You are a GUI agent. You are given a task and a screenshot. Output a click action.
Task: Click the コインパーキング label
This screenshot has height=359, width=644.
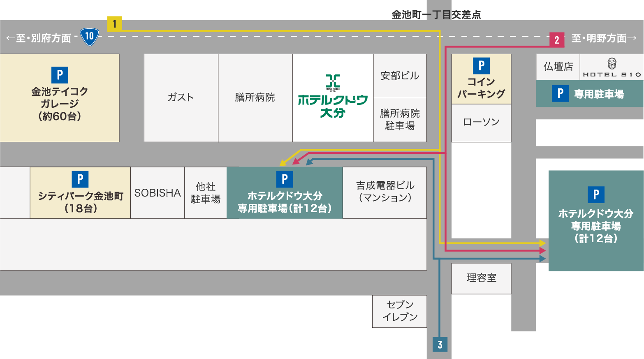481,88
